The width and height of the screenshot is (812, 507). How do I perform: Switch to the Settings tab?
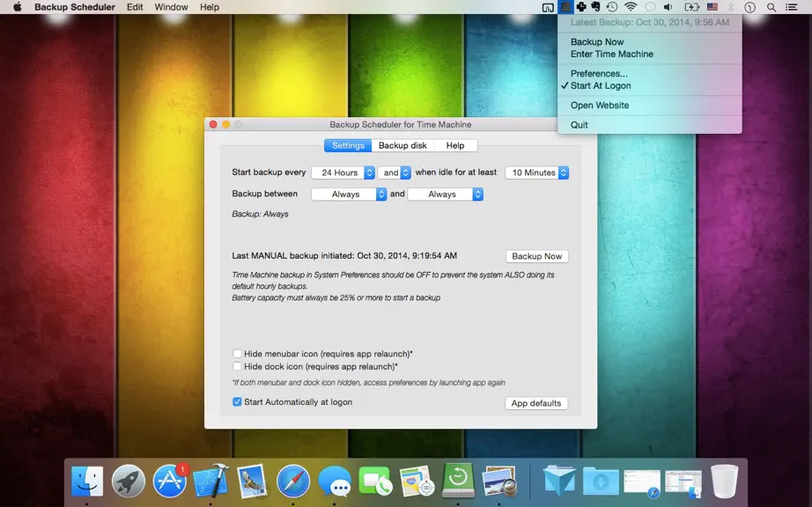(x=348, y=145)
